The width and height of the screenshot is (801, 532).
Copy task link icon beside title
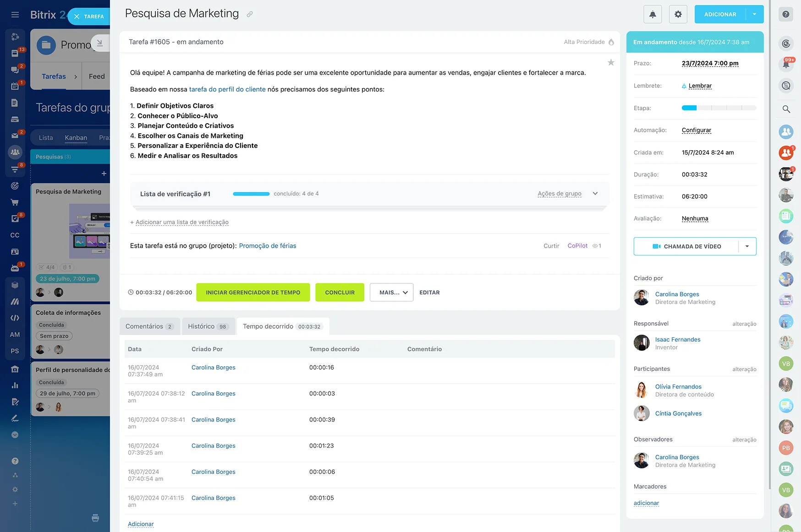click(x=250, y=14)
